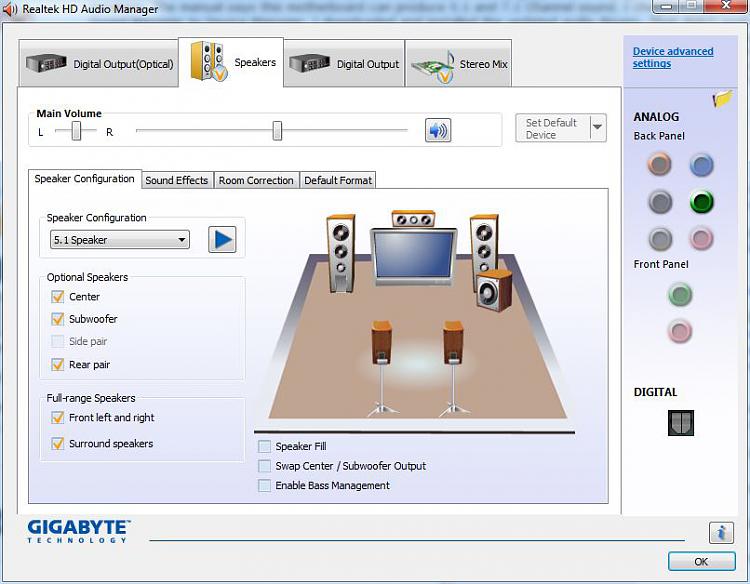Click the pink back panel audio jack
This screenshot has width=750, height=584.
point(701,238)
